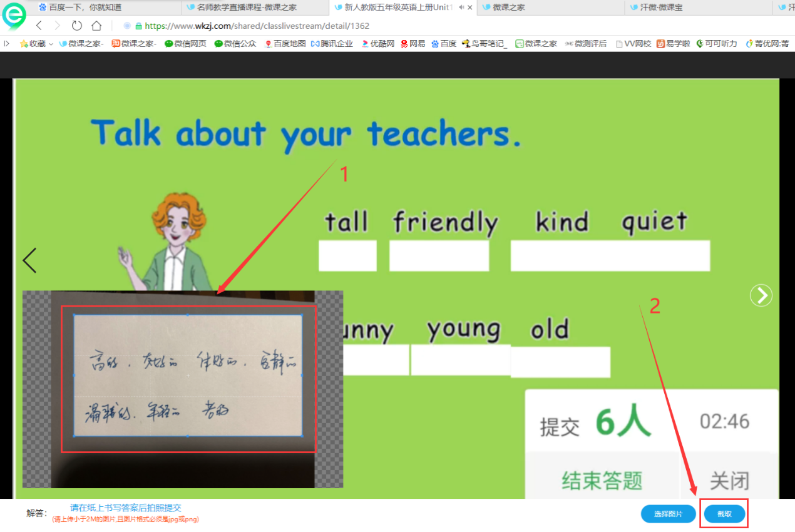Image resolution: width=795 pixels, height=532 pixels.
Task: Click the blank box under friendly
Action: pos(439,255)
